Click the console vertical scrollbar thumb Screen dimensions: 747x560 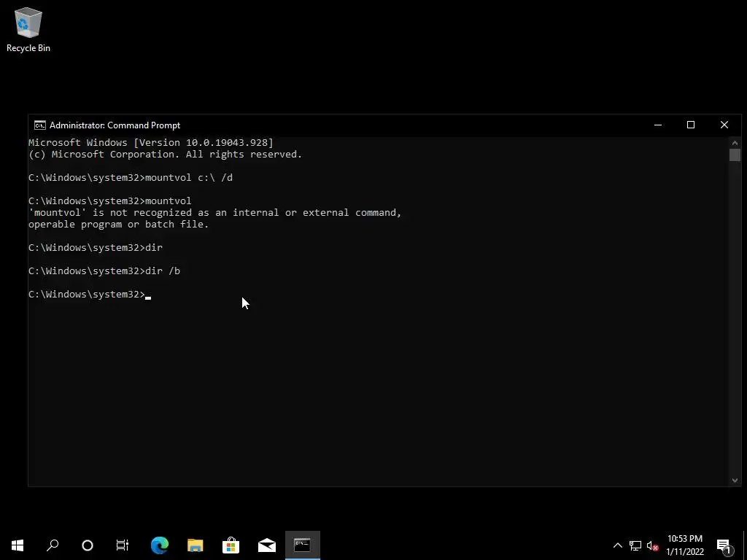[x=735, y=155]
